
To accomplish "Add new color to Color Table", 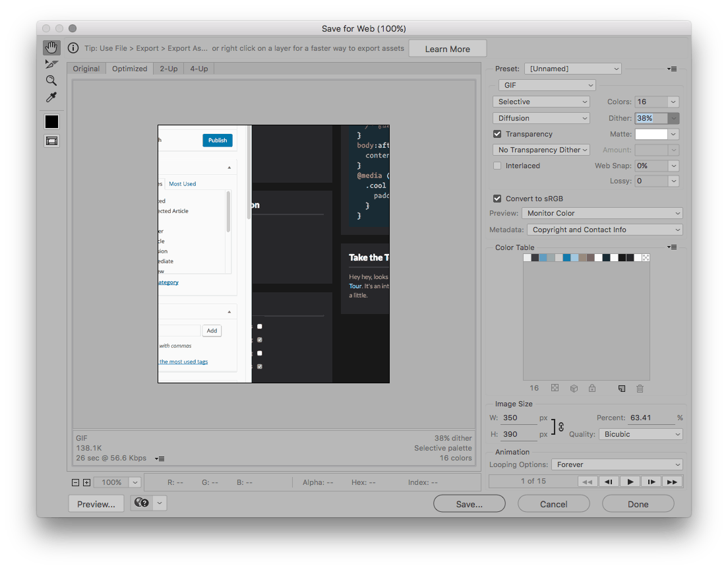I will (x=622, y=389).
